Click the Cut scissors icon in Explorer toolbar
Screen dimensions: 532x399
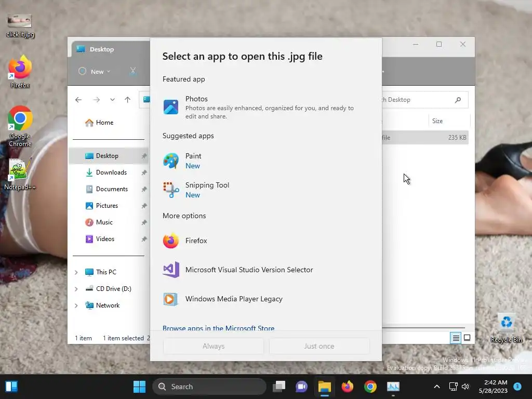pyautogui.click(x=132, y=72)
